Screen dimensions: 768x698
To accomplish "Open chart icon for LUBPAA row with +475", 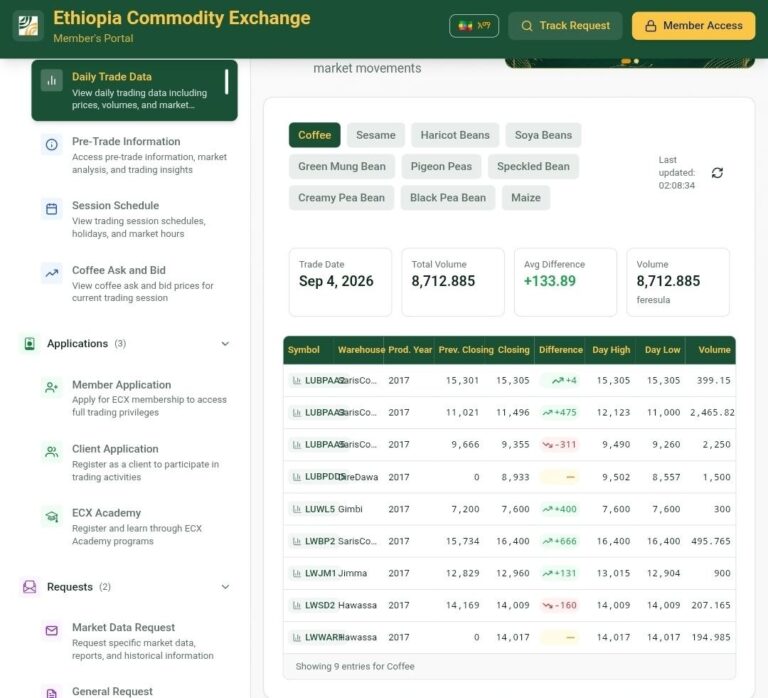I will click(297, 413).
